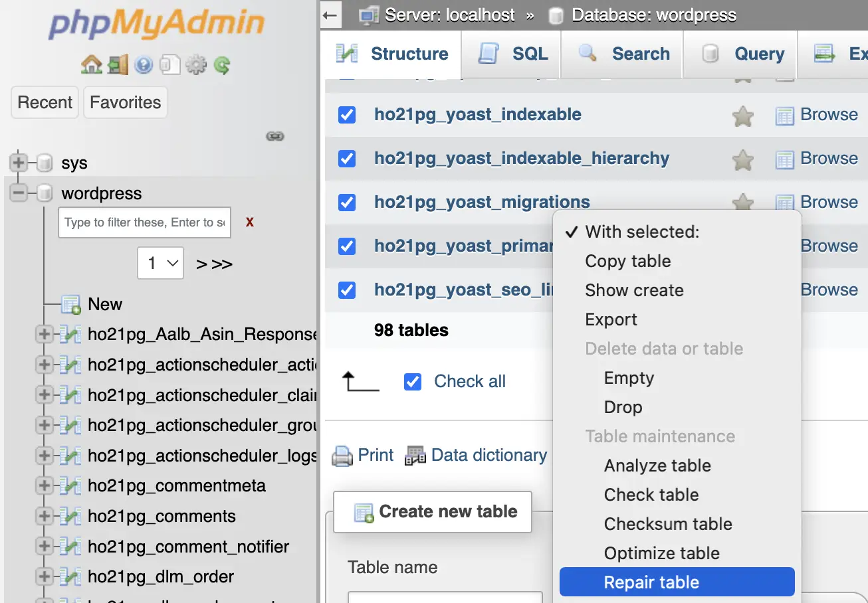
Task: Click table icon of ho21pg_comment_notifier in tree
Action: coord(70,547)
